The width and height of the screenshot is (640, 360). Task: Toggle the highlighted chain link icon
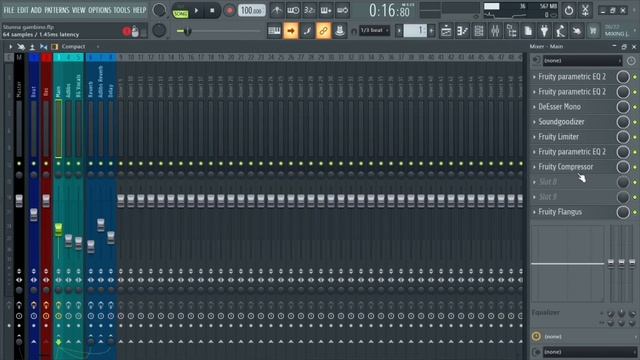click(x=323, y=31)
